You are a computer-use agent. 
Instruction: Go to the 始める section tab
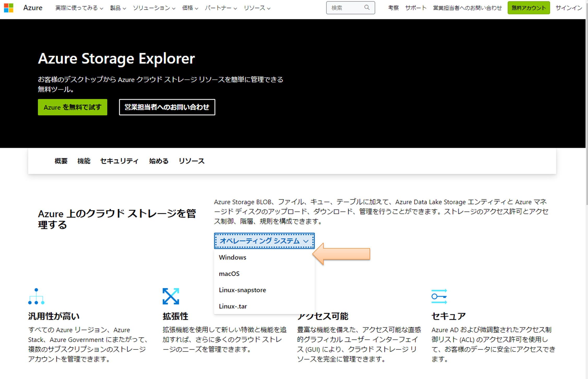click(x=159, y=161)
